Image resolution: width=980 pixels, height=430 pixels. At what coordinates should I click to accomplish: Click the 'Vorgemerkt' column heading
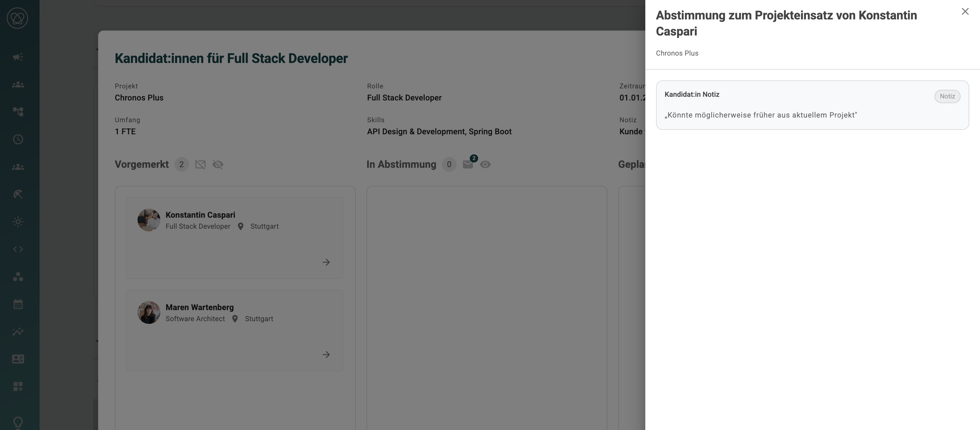(x=142, y=164)
